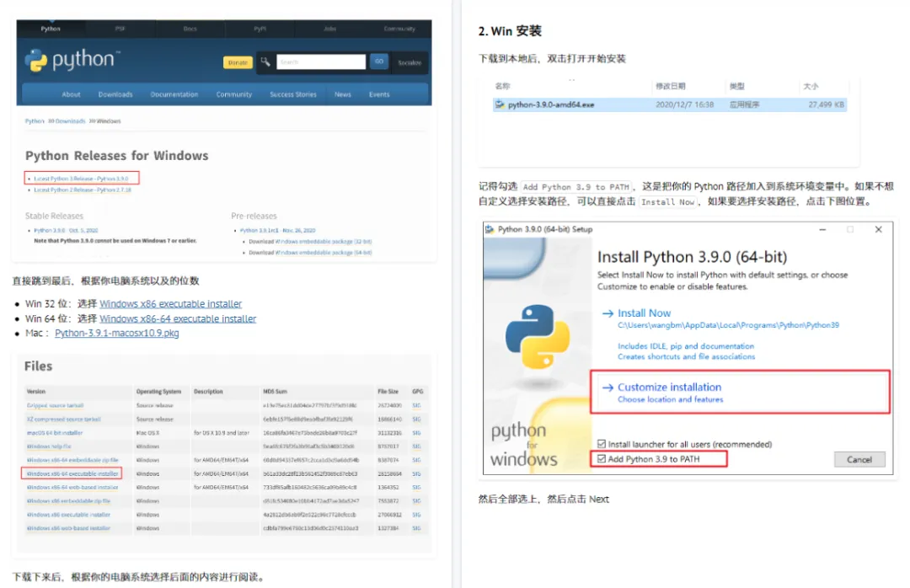Click the website search input field
Image resolution: width=910 pixels, height=588 pixels.
(321, 61)
